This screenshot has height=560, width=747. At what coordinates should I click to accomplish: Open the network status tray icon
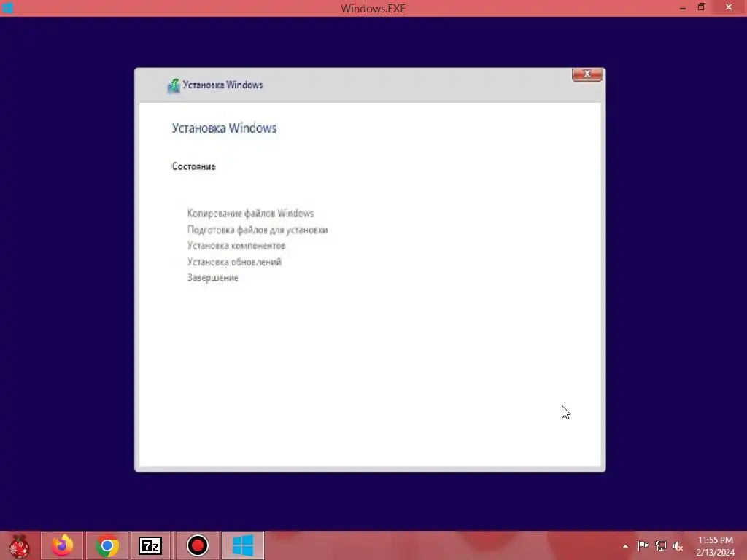pos(661,545)
